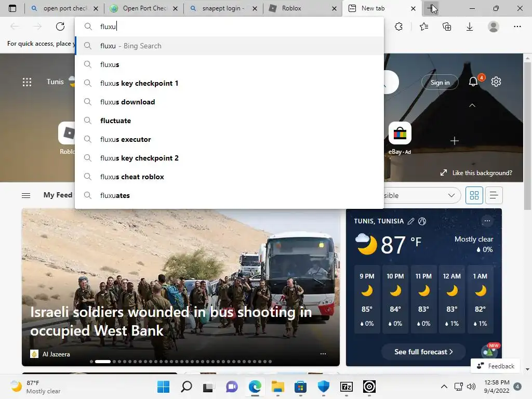Open the Downloads arrow icon
532x399 pixels.
pyautogui.click(x=470, y=26)
